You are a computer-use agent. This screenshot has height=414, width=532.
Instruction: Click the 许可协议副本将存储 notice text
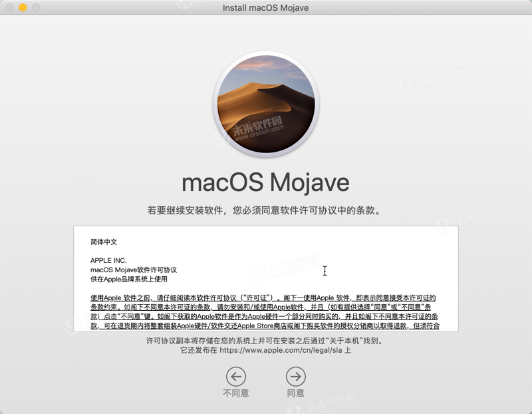265,341
